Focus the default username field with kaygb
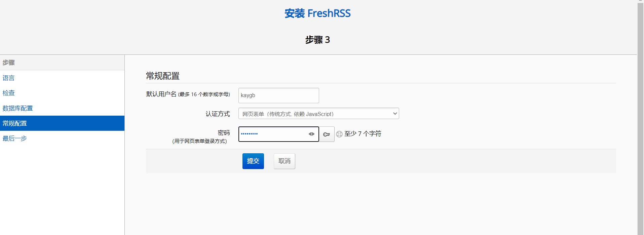This screenshot has width=644, height=235. pyautogui.click(x=278, y=95)
